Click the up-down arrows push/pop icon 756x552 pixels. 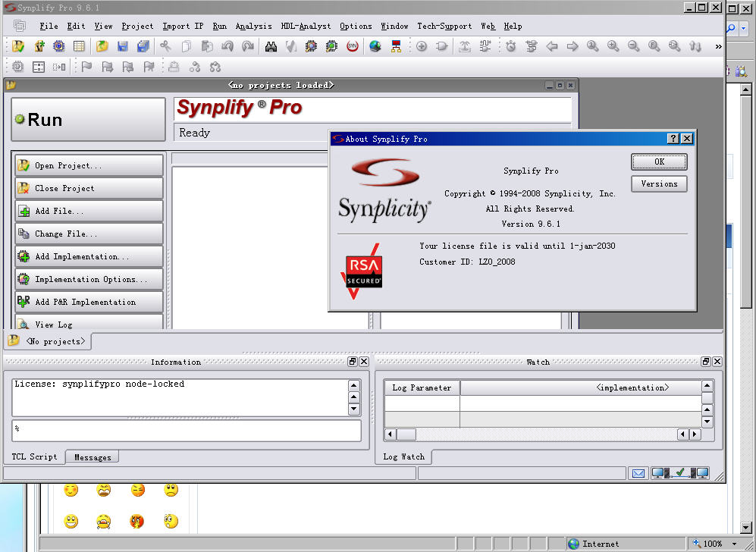(695, 46)
